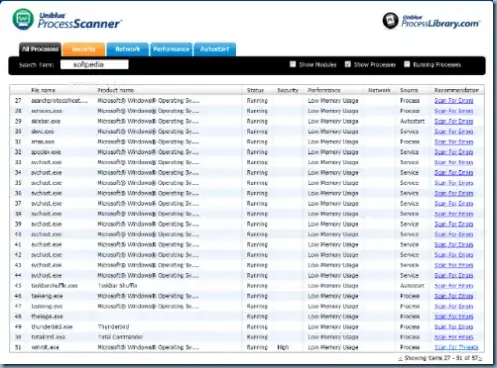The height and width of the screenshot is (368, 497).
Task: Select the searchprotocolhost file name in row 27
Action: (x=59, y=101)
